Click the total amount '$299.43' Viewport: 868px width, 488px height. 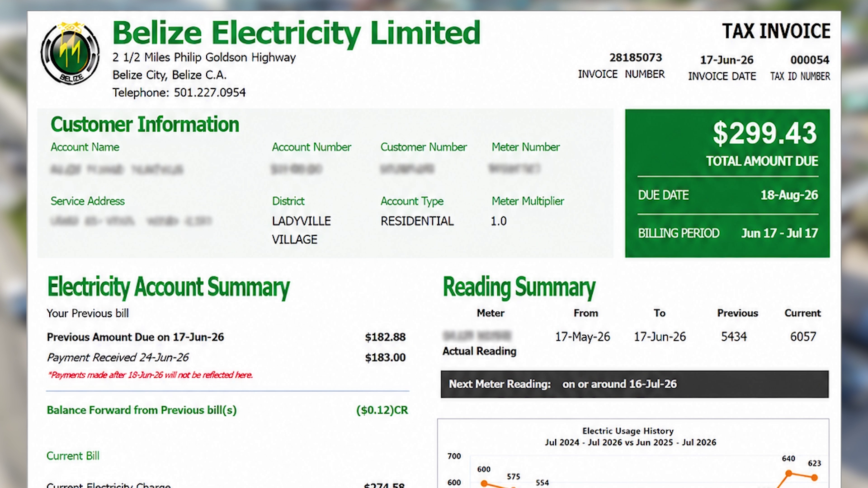pyautogui.click(x=765, y=133)
